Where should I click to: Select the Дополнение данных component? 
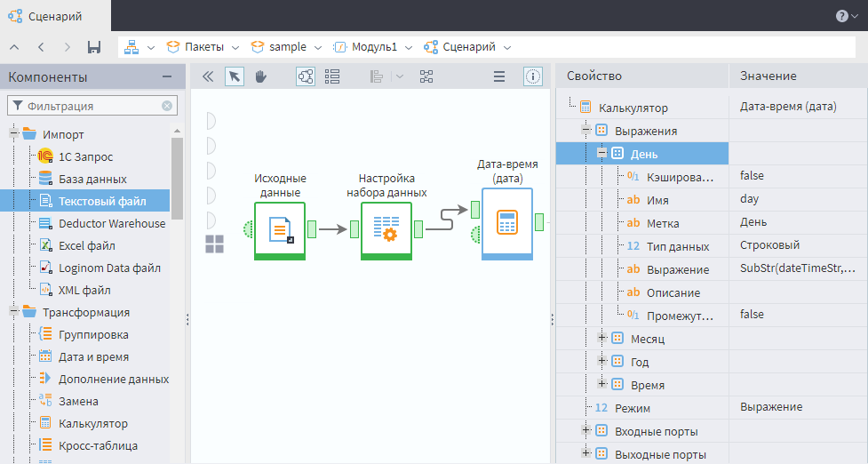114,379
